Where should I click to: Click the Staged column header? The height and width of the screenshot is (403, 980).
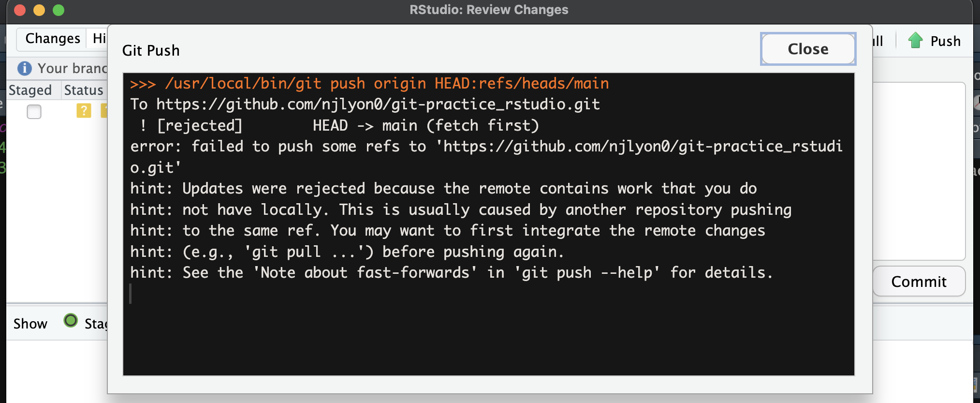pyautogui.click(x=31, y=90)
